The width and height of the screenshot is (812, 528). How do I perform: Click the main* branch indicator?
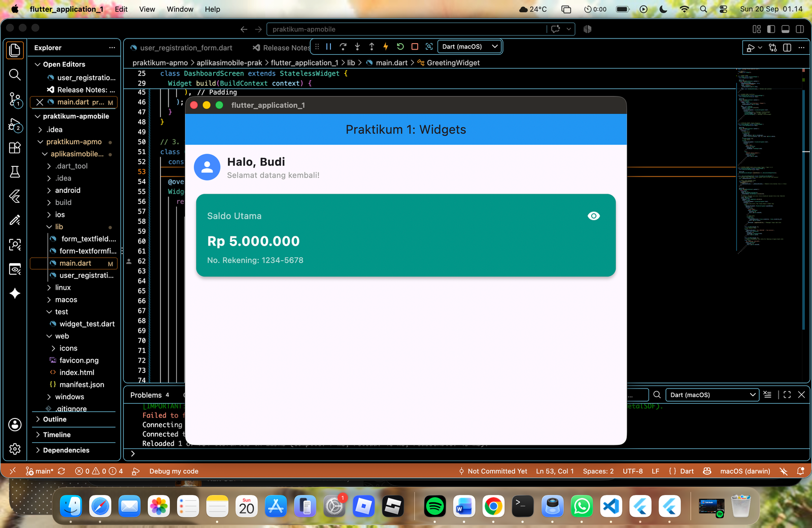point(40,471)
